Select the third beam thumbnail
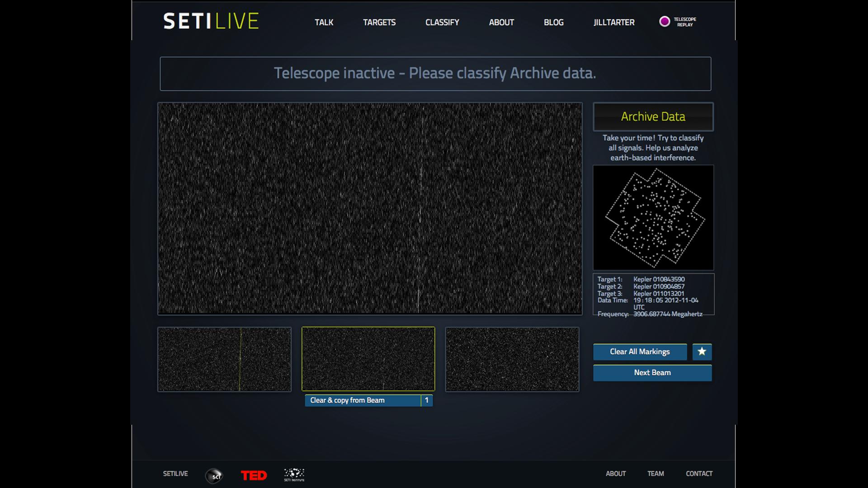 [512, 359]
